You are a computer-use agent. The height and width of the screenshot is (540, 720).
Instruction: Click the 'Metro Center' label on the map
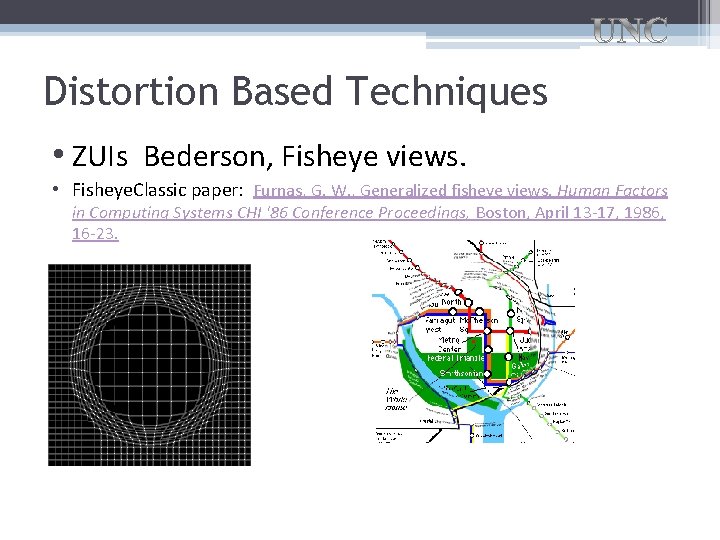(x=449, y=344)
